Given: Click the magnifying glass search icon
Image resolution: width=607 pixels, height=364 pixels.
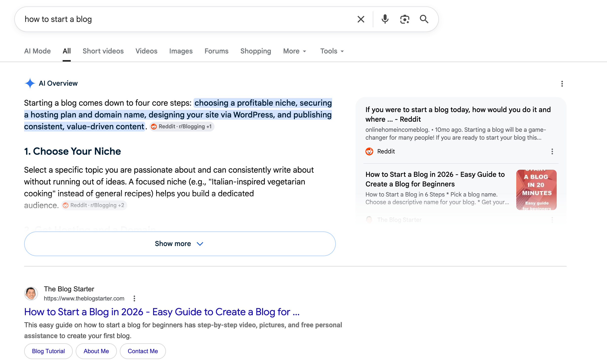Looking at the screenshot, I should (424, 19).
